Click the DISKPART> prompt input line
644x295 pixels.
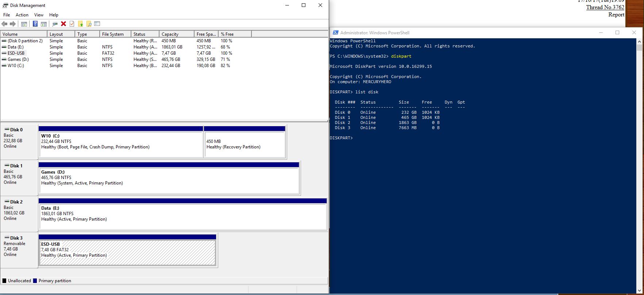pos(342,138)
